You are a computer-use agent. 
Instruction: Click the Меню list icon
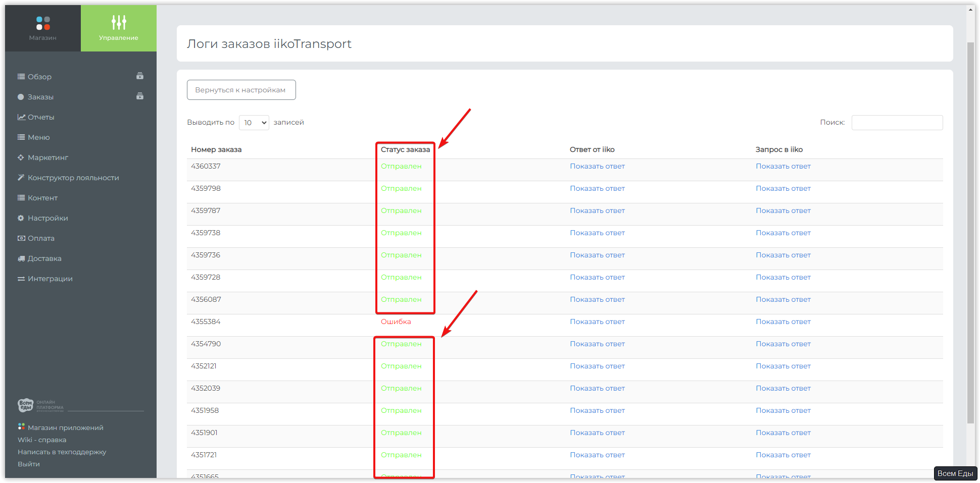[21, 137]
